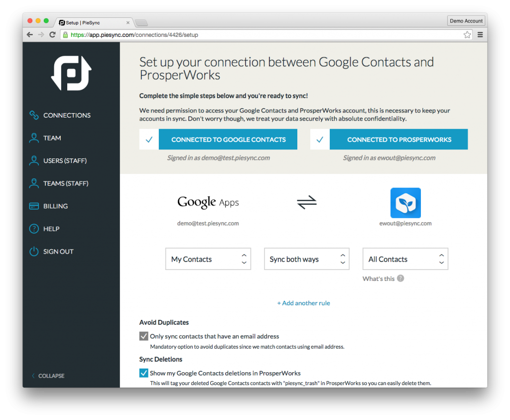Click the address bar URL
Viewport: 510px width, 420px height.
pyautogui.click(x=134, y=35)
